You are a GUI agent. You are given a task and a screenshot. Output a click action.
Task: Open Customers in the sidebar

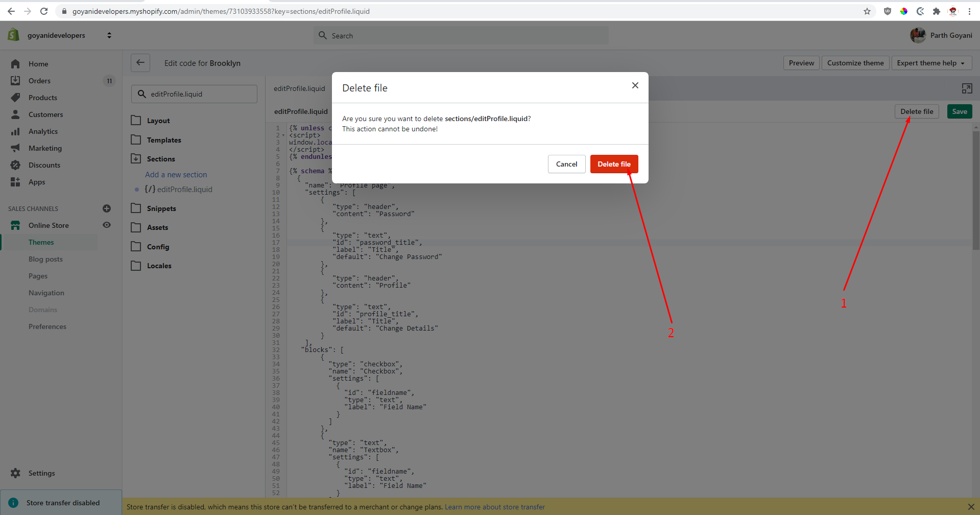(x=46, y=114)
